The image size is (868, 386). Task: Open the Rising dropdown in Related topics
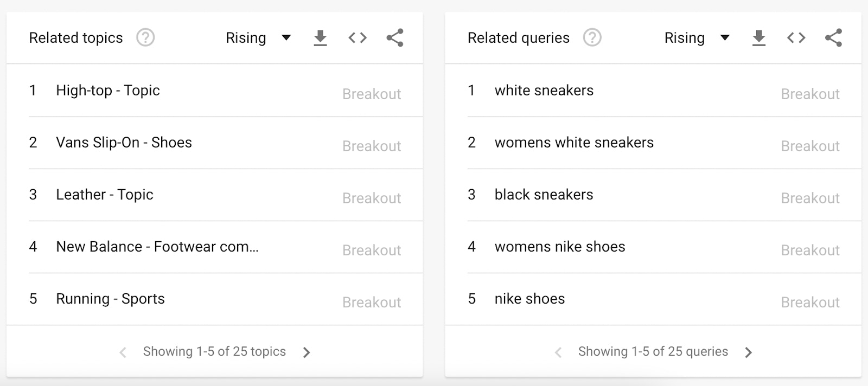pyautogui.click(x=258, y=37)
